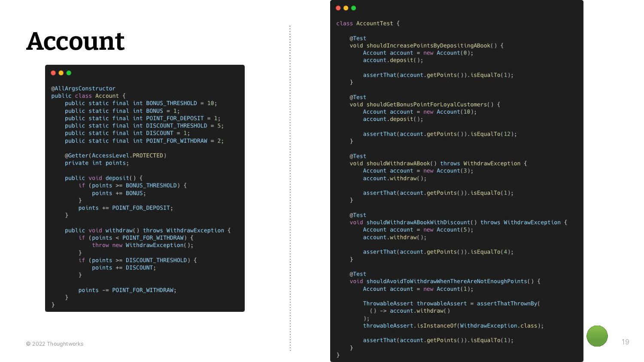Click the "shouldGetBonusPointForLoyalCustomers()" test method name
Viewport: 644px width, 362px height.
pyautogui.click(x=430, y=105)
